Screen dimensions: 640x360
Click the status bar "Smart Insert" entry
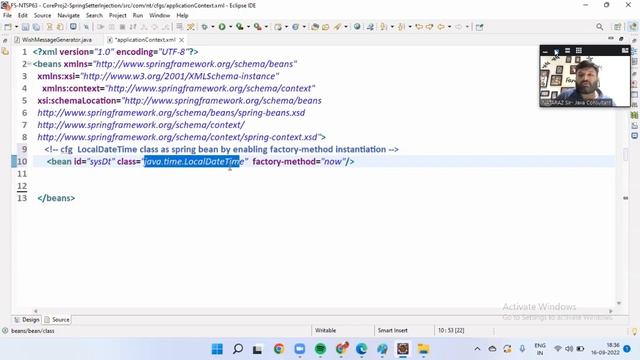click(392, 330)
